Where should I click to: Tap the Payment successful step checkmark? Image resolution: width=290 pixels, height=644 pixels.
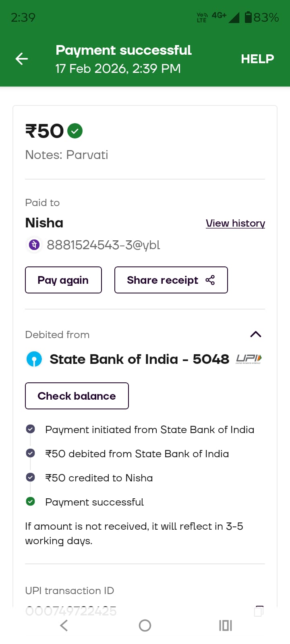pyautogui.click(x=30, y=502)
